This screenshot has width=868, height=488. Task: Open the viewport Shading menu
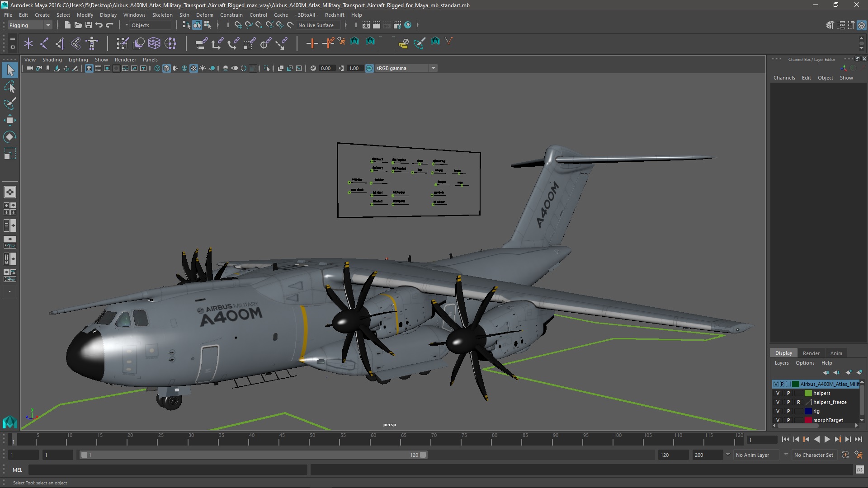(x=52, y=60)
